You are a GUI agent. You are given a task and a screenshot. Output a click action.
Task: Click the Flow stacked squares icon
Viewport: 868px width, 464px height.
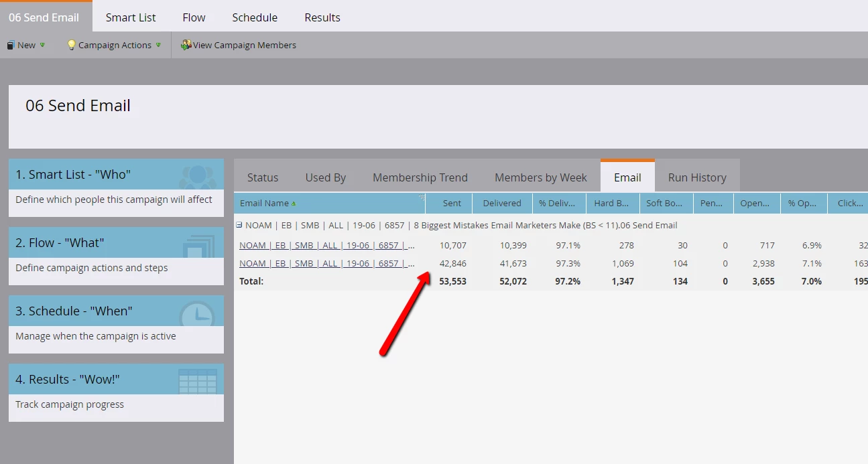click(x=198, y=246)
